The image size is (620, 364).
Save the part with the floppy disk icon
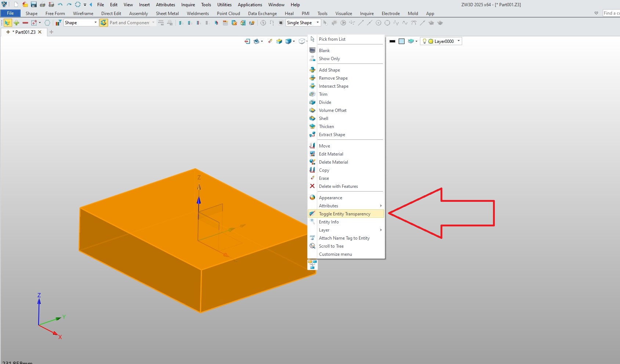pyautogui.click(x=33, y=4)
